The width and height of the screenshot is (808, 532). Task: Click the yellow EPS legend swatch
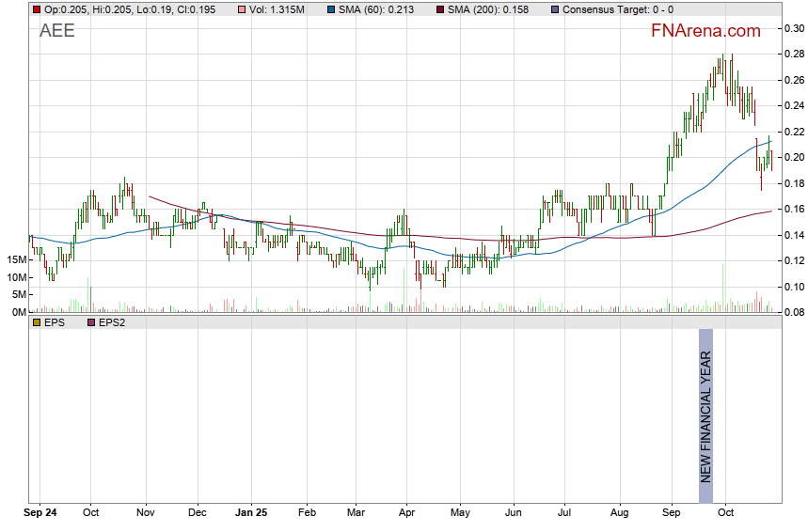tap(37, 322)
